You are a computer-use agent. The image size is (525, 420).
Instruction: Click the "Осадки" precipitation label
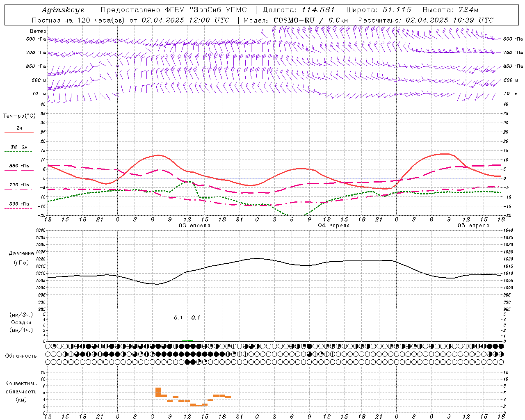[21, 322]
